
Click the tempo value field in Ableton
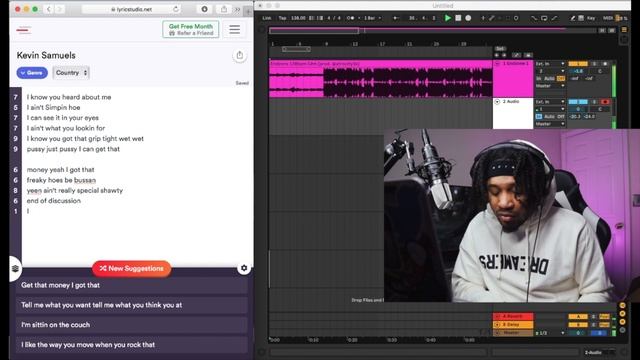point(298,18)
